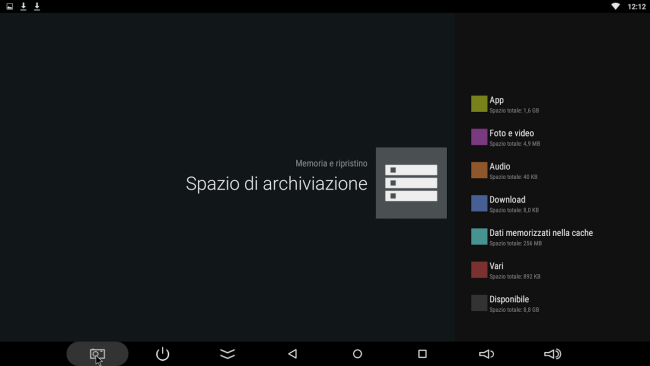
Task: Click the blue Download color swatch
Action: pyautogui.click(x=479, y=203)
